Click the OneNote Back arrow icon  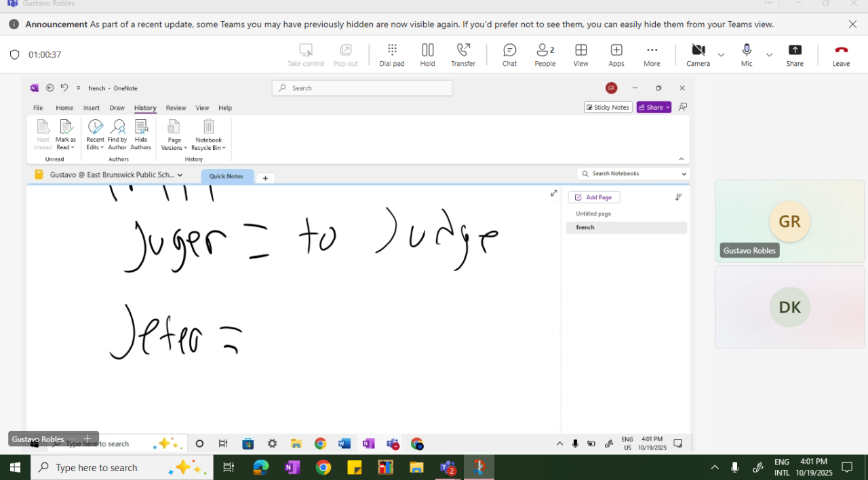point(50,88)
